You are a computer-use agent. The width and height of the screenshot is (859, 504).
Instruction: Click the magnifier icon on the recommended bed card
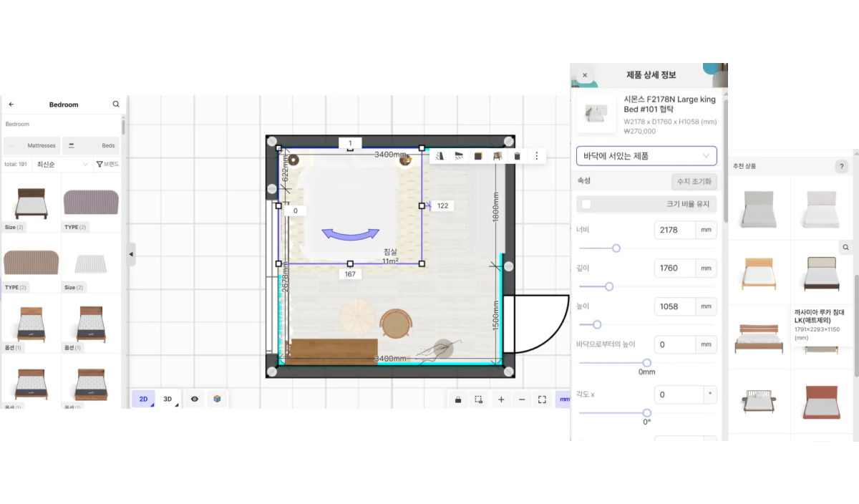pyautogui.click(x=845, y=247)
